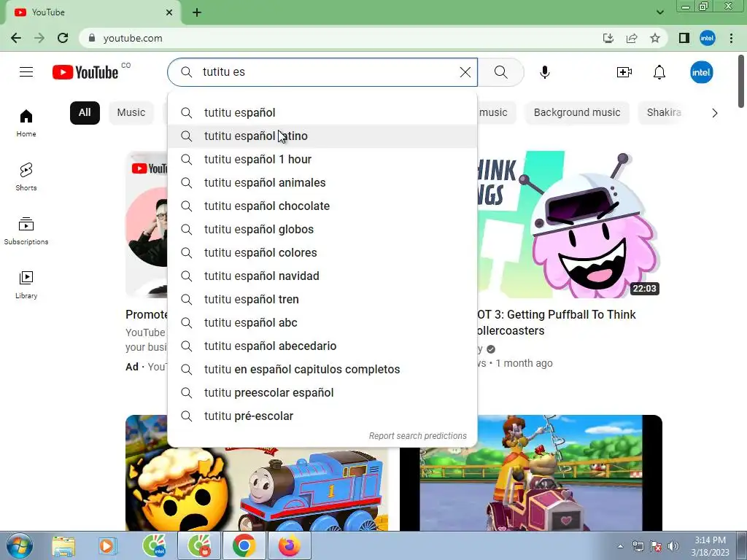Pick suggestion "tututu español colores"
747x560 pixels.
pos(322,253)
